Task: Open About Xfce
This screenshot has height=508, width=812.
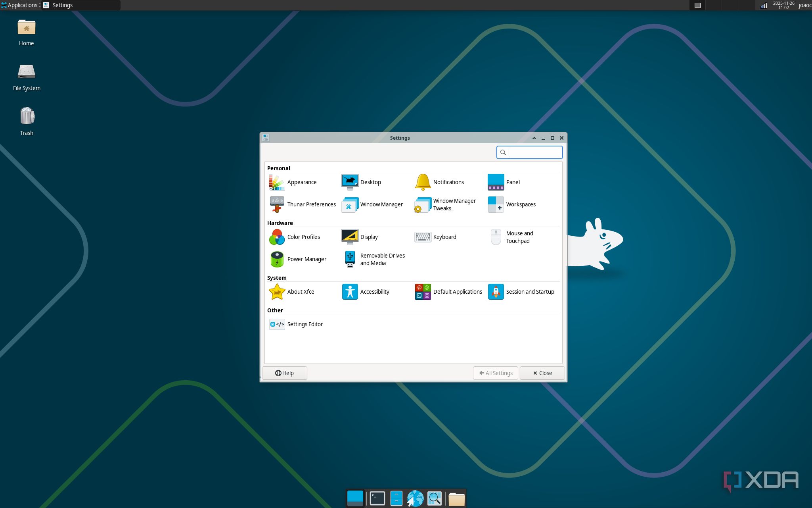Action: (291, 292)
